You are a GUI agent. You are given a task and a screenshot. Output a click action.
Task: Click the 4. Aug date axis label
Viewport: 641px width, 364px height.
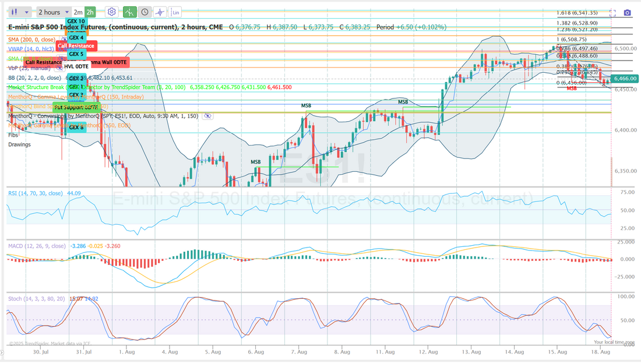click(170, 352)
